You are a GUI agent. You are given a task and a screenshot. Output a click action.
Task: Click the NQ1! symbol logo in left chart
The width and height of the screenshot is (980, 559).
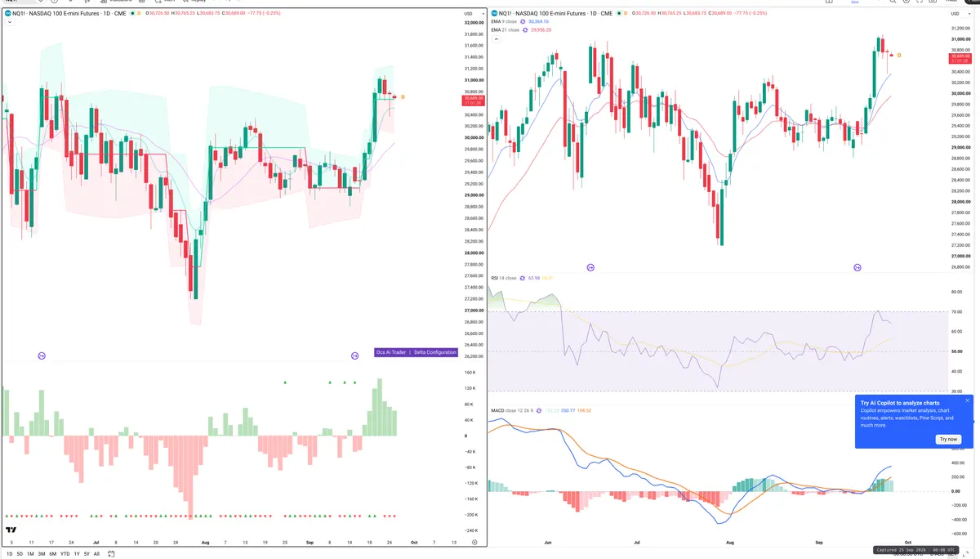click(x=7, y=14)
